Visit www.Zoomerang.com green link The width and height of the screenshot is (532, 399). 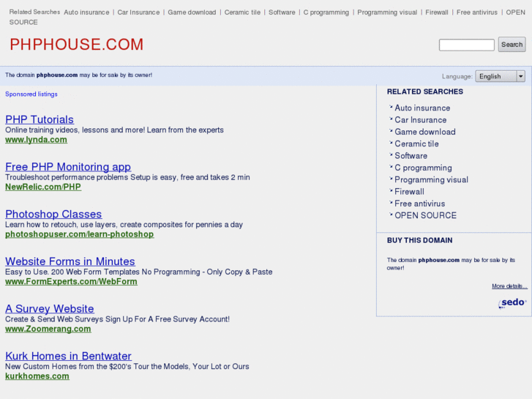(48, 329)
